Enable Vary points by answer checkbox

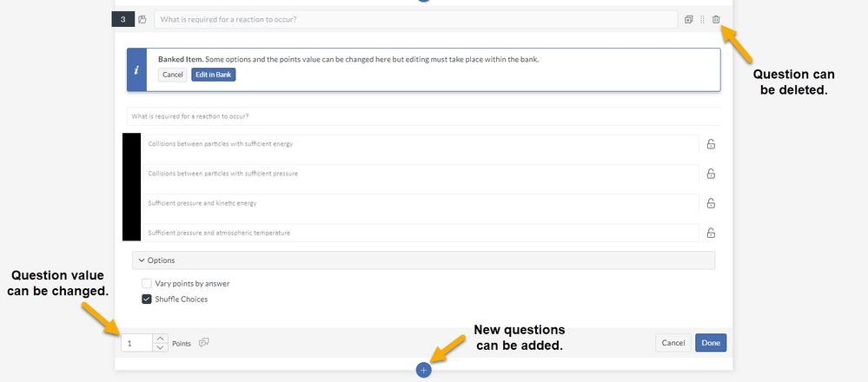tap(147, 283)
